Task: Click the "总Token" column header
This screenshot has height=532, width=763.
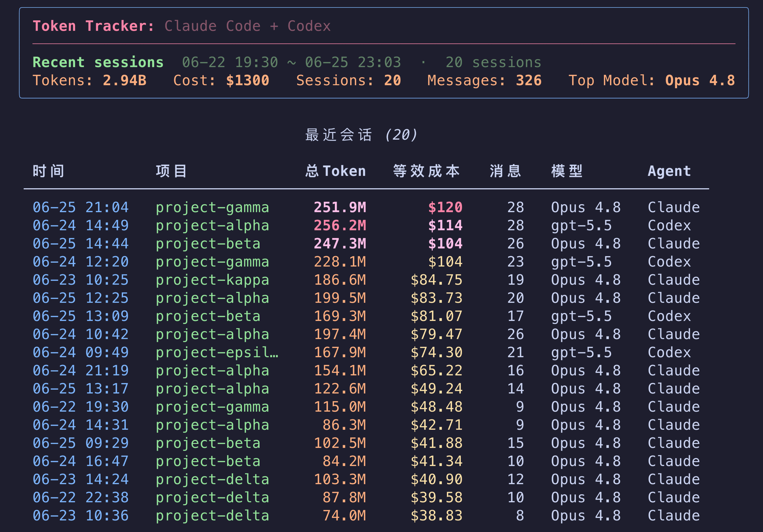Action: pos(335,171)
